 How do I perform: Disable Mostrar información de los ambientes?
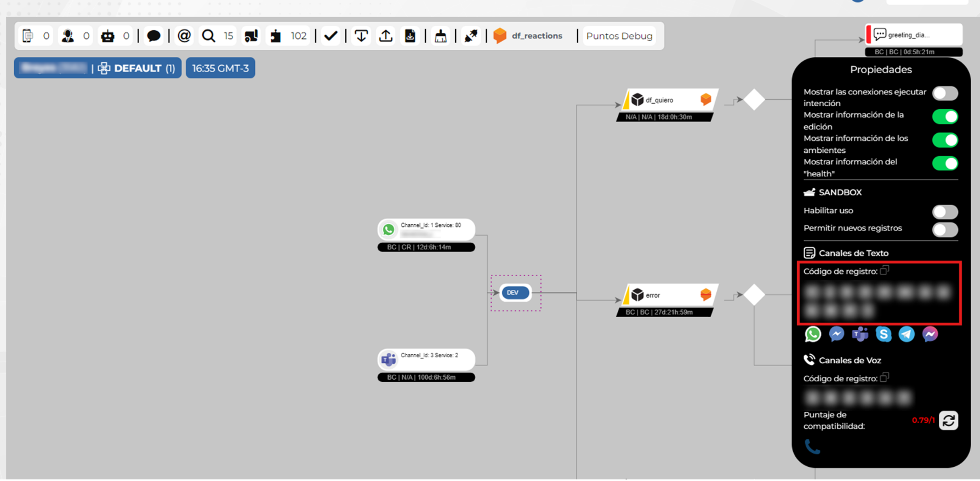click(x=945, y=140)
